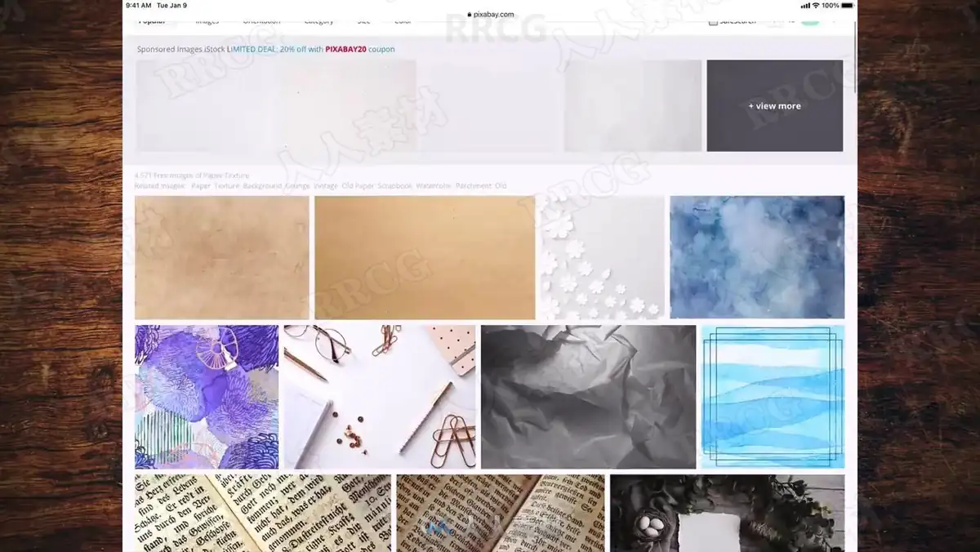Screen dimensions: 980x552
Task: Open the Images type dropdown
Action: [207, 21]
